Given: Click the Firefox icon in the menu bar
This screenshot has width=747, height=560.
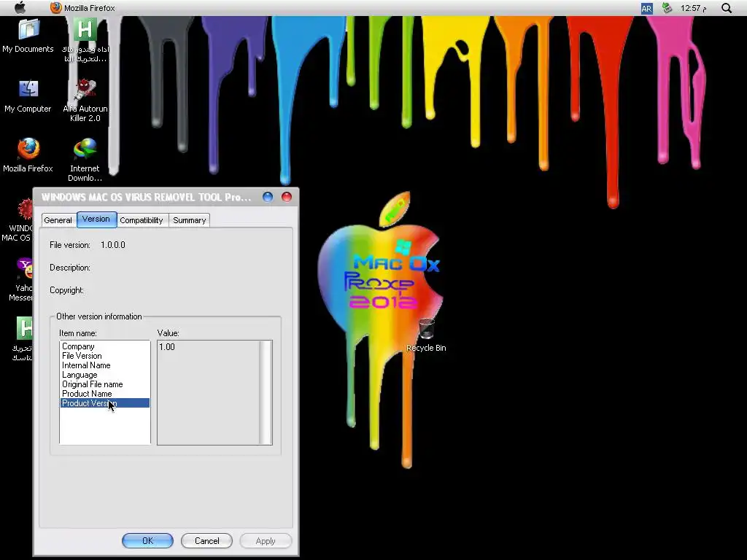Looking at the screenshot, I should click(x=55, y=7).
